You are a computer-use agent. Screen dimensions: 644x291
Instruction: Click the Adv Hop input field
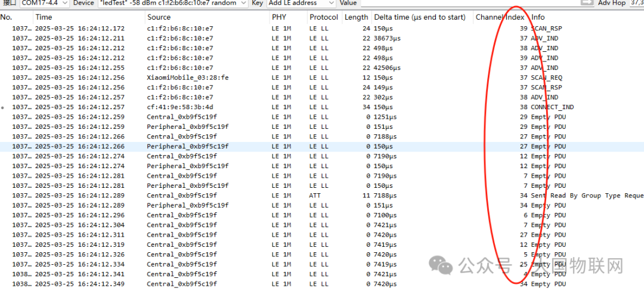point(636,3)
